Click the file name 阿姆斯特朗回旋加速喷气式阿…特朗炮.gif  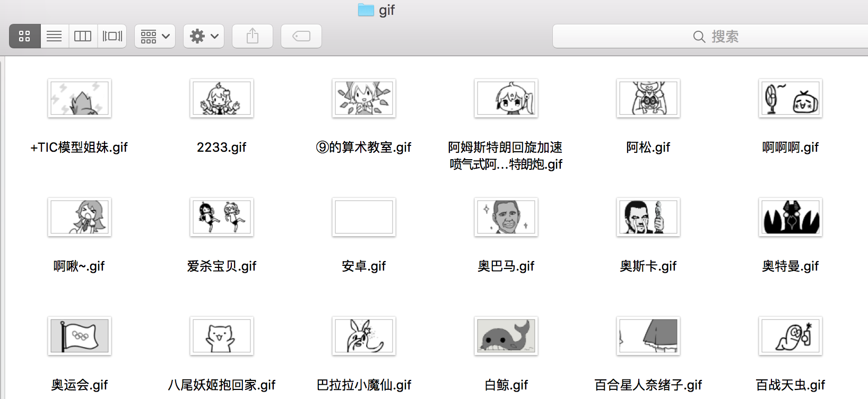coord(506,155)
